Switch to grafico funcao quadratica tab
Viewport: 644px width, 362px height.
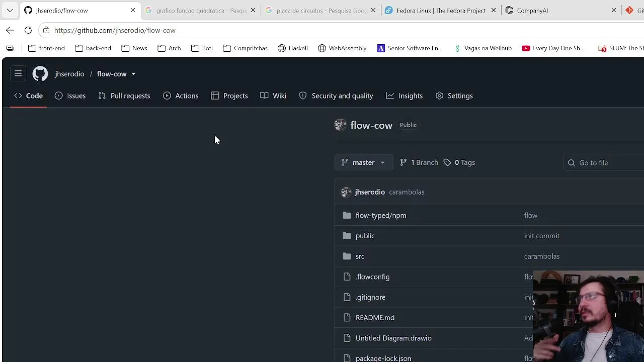(x=201, y=10)
